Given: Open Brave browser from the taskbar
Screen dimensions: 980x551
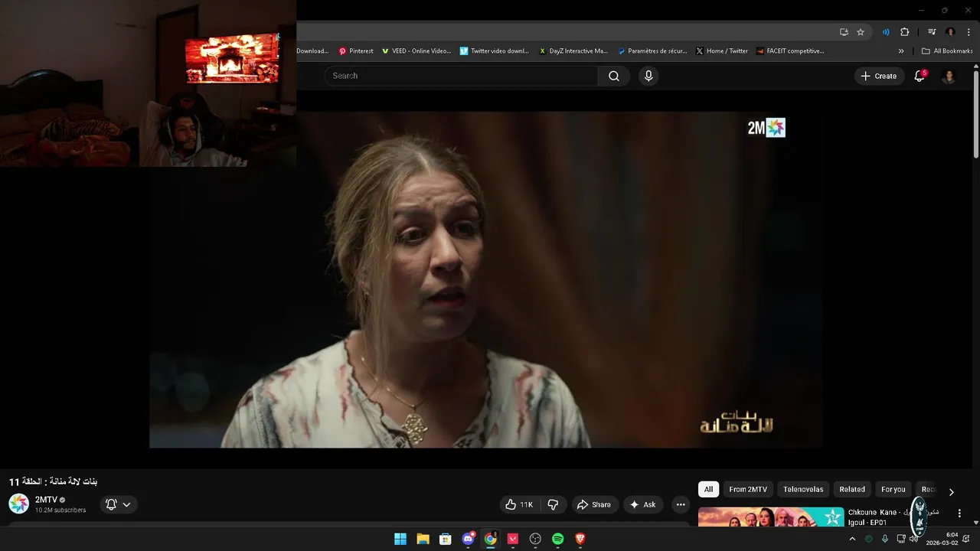Looking at the screenshot, I should [580, 539].
